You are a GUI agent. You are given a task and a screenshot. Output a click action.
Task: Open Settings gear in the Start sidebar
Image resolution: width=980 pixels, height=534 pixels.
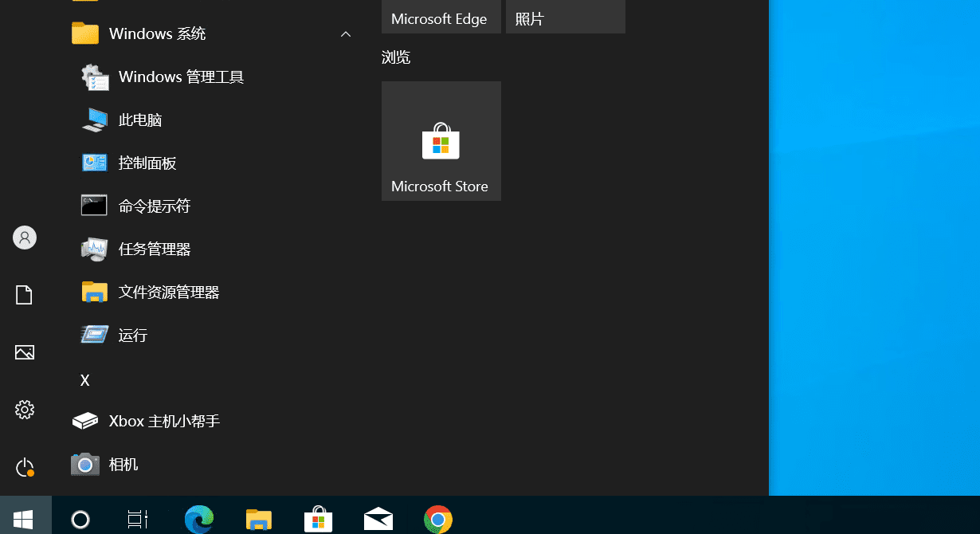[24, 410]
